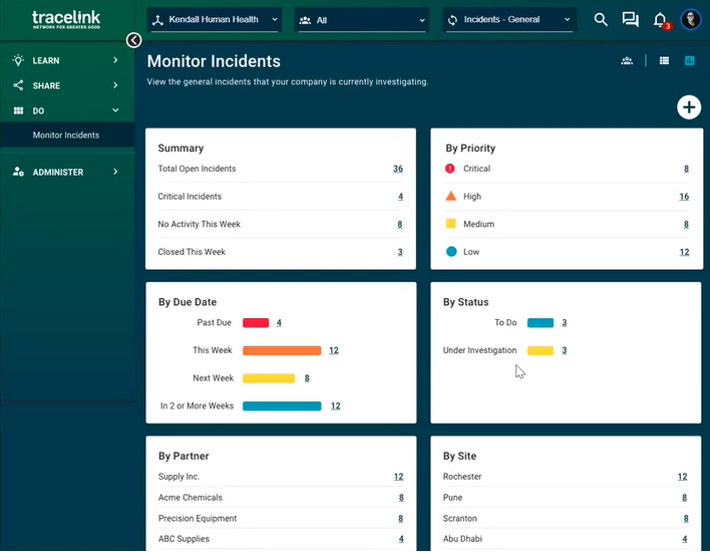710x552 pixels.
Task: Click the Abu Dhabi site label
Action: pos(462,539)
